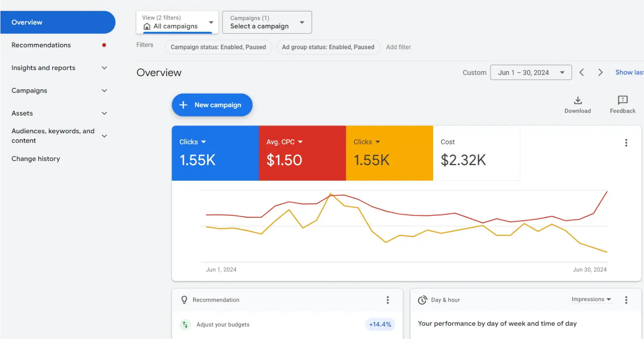The height and width of the screenshot is (339, 644).
Task: Click the Custom date label
Action: click(474, 72)
